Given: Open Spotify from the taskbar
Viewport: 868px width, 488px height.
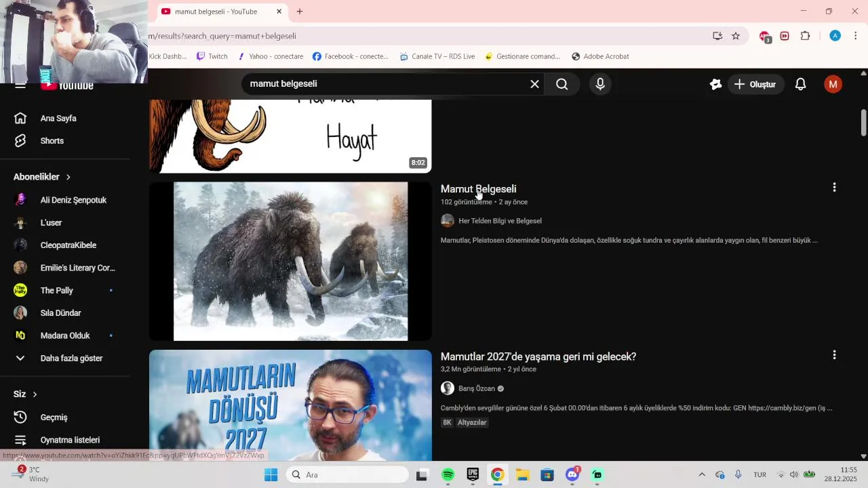Looking at the screenshot, I should [448, 474].
